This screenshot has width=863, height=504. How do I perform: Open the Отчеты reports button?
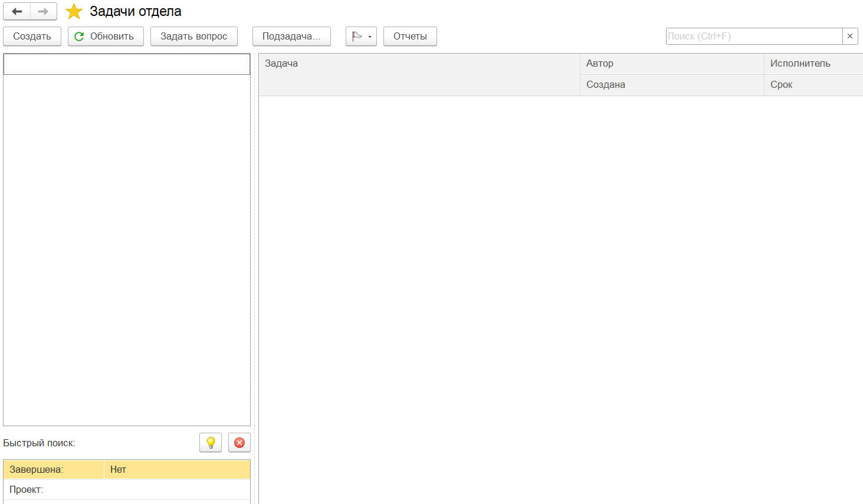pos(410,36)
